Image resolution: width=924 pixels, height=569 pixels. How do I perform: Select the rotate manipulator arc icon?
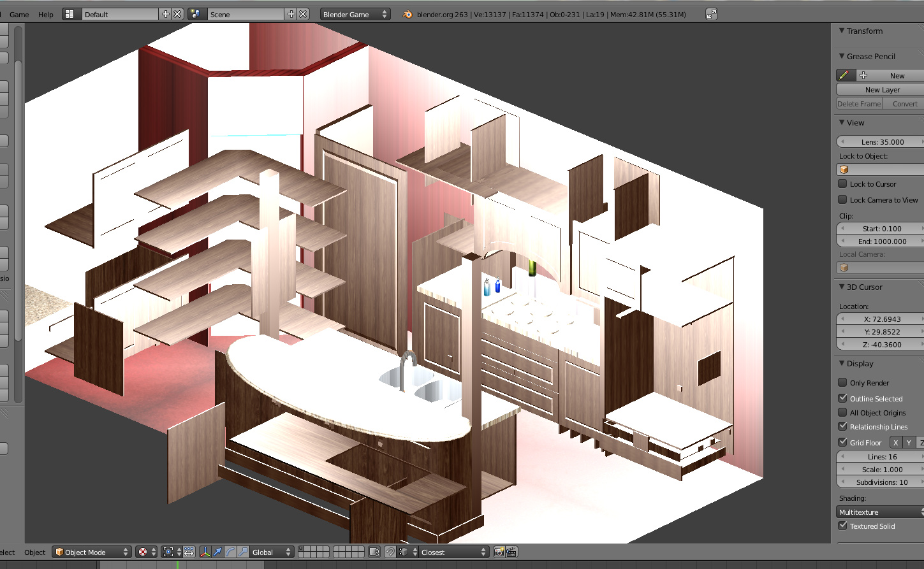[230, 552]
